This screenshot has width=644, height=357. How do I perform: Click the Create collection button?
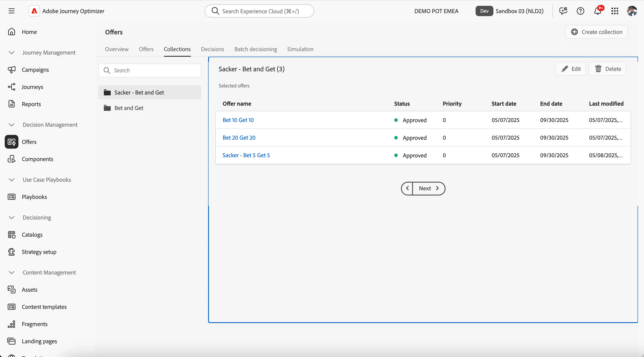[596, 32]
